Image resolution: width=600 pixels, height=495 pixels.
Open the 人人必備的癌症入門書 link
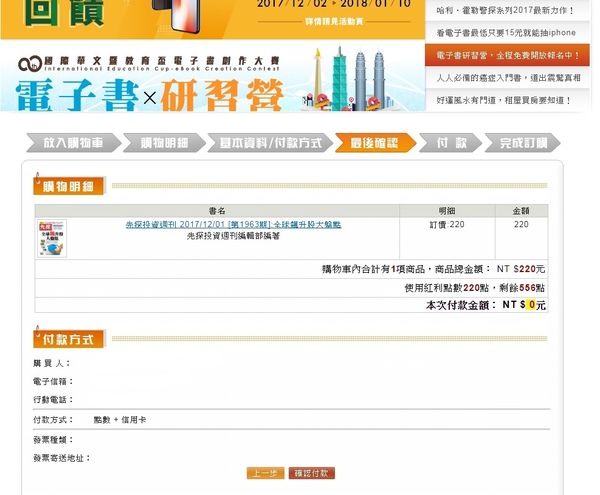click(507, 78)
